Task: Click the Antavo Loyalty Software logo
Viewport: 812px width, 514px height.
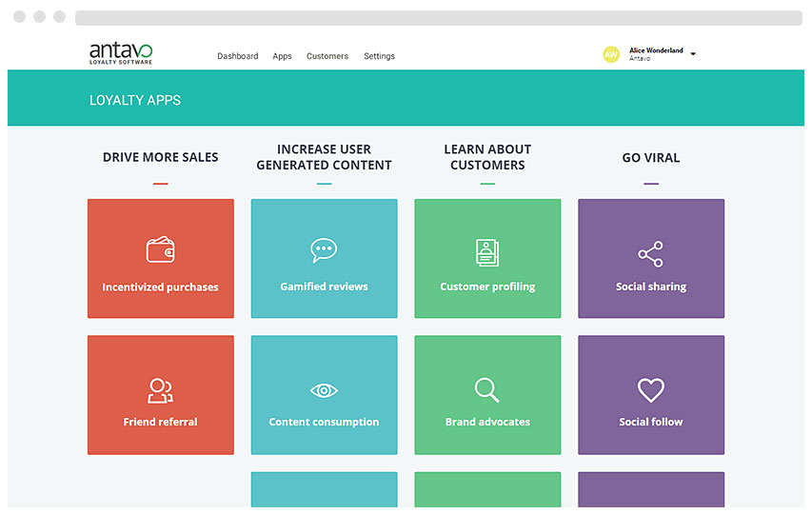Action: 121,53
